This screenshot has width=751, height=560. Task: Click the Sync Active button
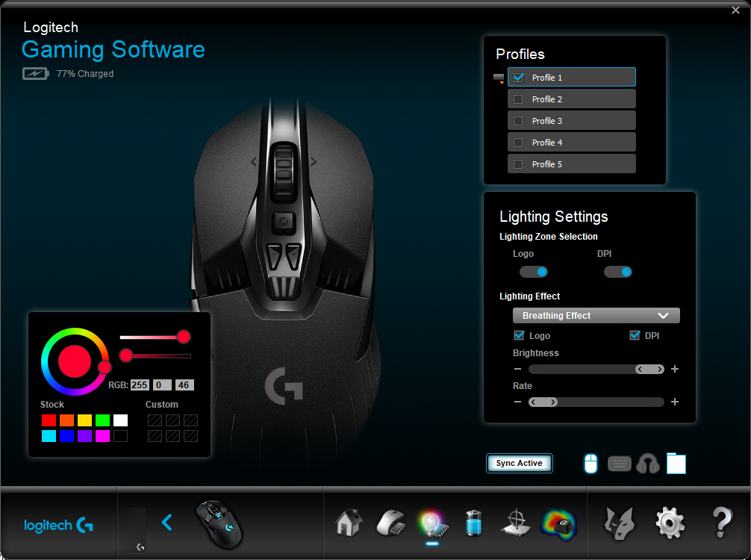[519, 463]
